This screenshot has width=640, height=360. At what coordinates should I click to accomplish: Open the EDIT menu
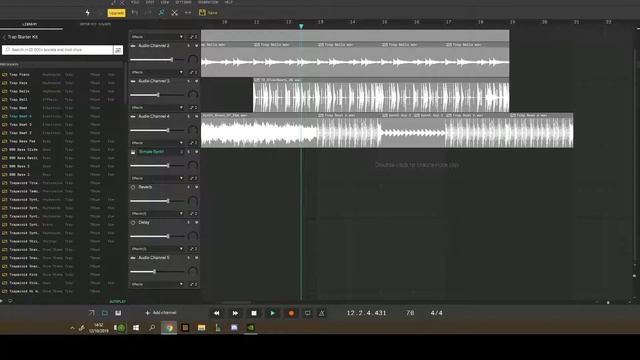coord(150,2)
